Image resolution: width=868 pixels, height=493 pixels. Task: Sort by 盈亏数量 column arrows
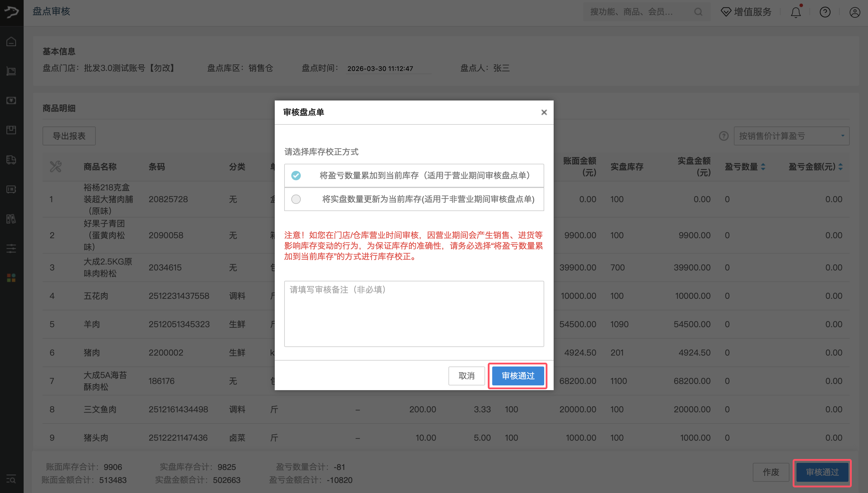763,167
